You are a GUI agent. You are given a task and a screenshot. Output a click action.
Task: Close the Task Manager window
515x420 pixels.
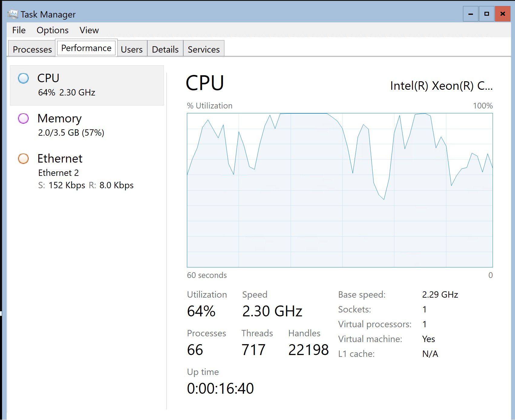pos(503,14)
